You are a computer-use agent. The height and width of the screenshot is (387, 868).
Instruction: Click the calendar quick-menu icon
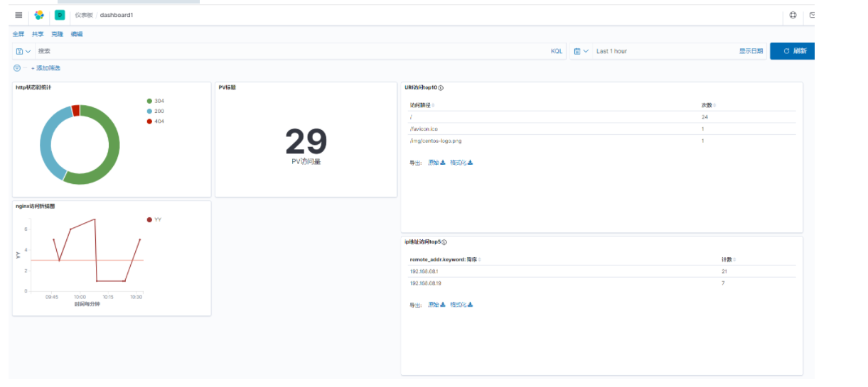577,51
